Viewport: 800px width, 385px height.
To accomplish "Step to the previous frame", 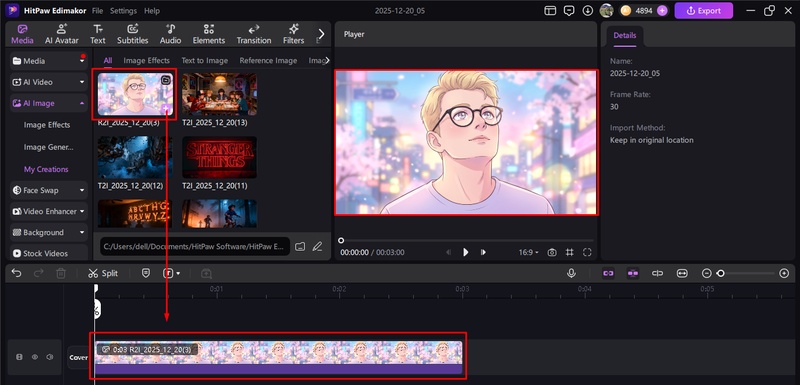I will [x=448, y=252].
